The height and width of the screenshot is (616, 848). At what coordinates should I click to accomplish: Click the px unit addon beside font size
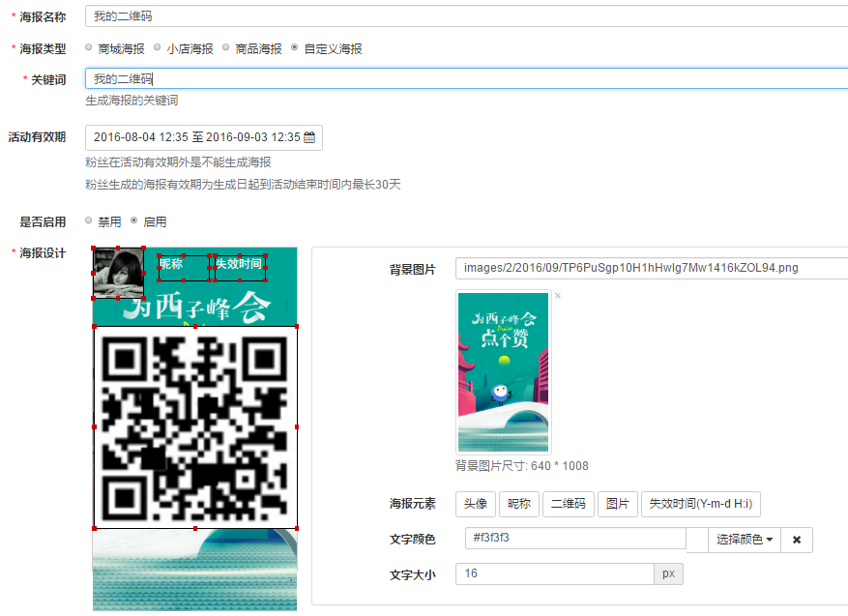[668, 573]
